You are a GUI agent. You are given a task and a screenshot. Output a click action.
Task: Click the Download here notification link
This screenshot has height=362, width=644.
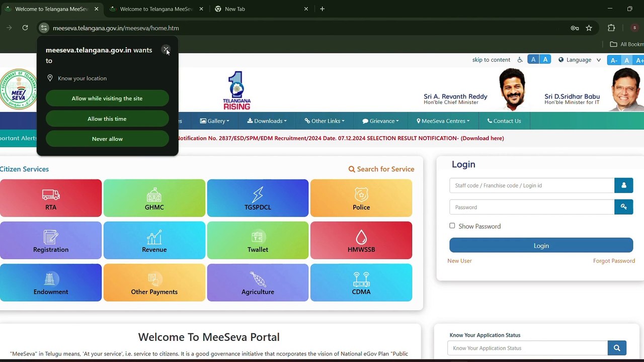pos(482,138)
